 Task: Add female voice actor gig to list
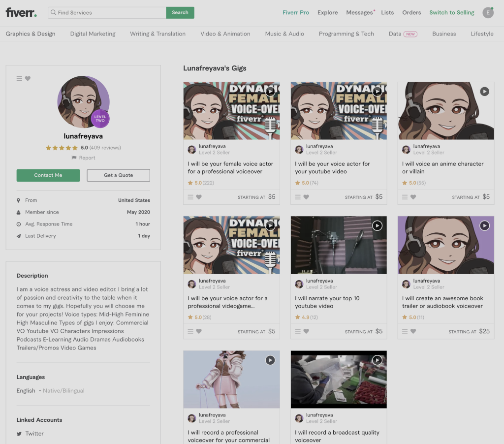tap(190, 197)
